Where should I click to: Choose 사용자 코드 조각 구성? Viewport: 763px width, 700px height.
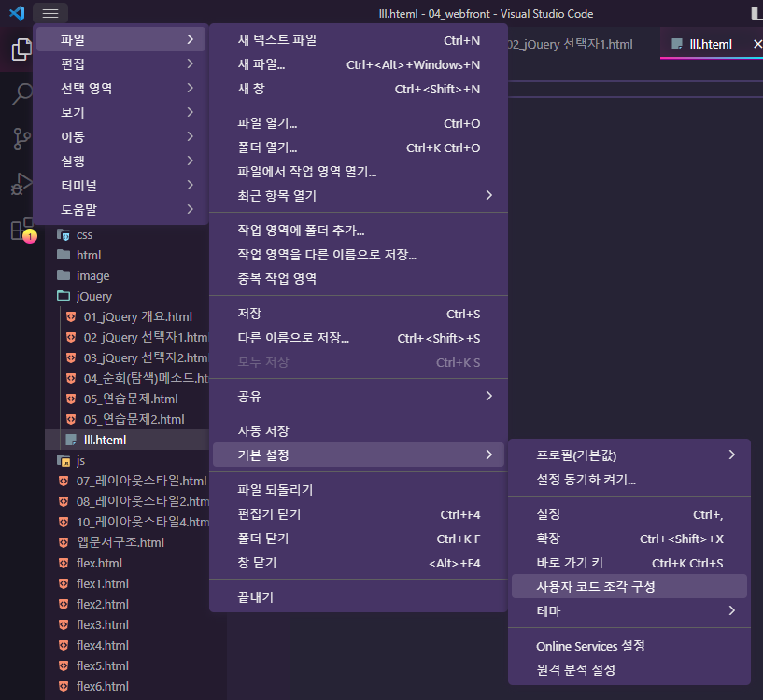(629, 587)
